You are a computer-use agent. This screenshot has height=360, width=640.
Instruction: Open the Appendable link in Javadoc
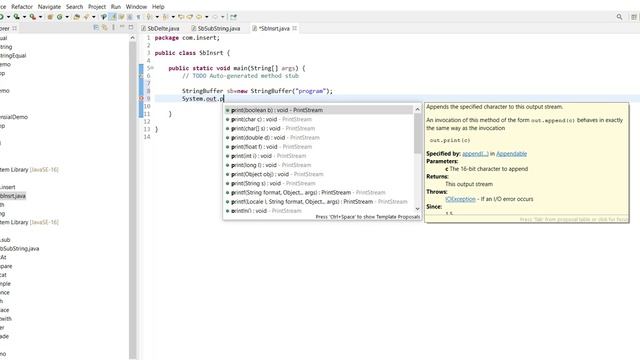511,153
